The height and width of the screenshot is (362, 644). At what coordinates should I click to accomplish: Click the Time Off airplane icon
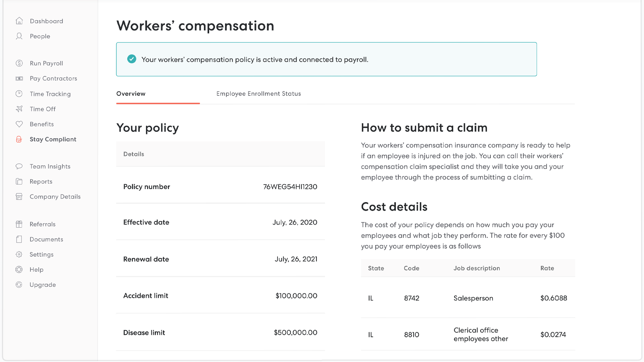tap(20, 109)
